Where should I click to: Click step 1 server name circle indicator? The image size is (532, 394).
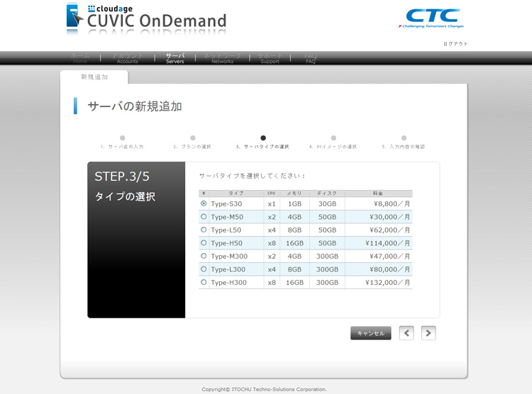coord(122,138)
